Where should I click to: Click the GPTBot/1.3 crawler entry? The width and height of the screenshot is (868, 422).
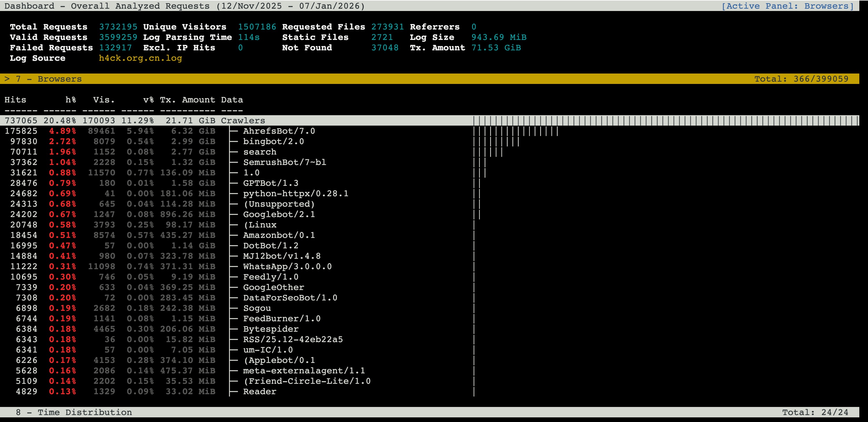(271, 183)
